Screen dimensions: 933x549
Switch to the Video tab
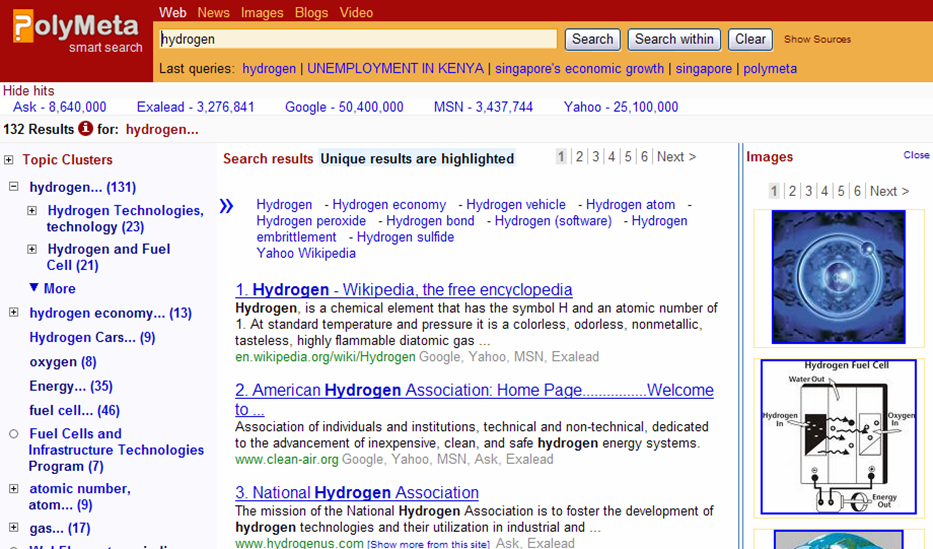click(x=356, y=12)
